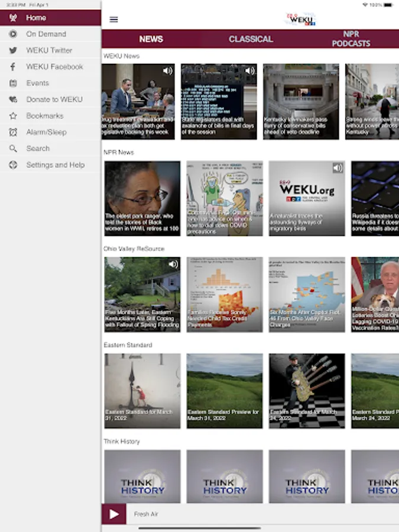
Task: Open Eastern Standard for March 31, 2022
Action: (142, 391)
